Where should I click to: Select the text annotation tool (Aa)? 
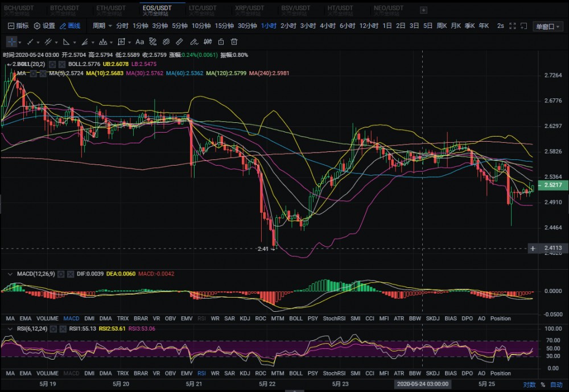139,42
